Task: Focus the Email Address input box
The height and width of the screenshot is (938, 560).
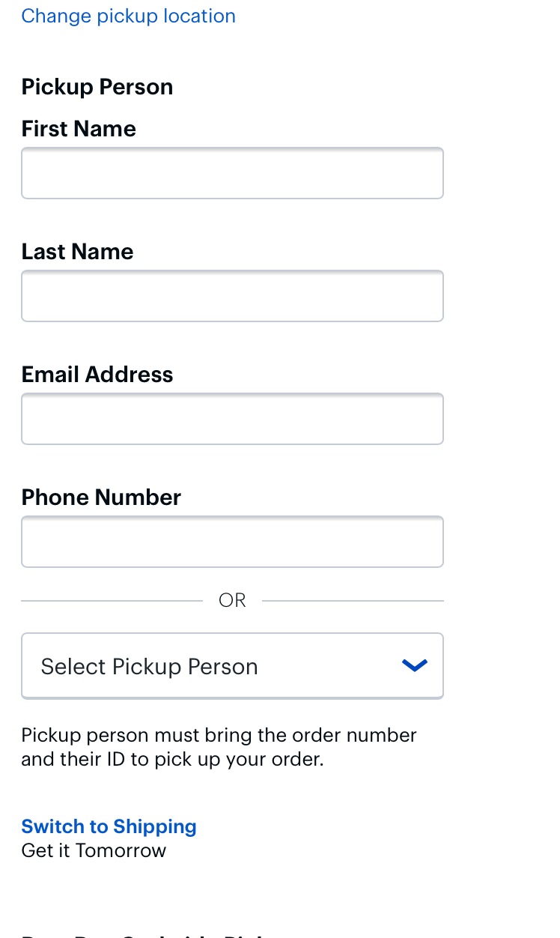Action: [232, 419]
